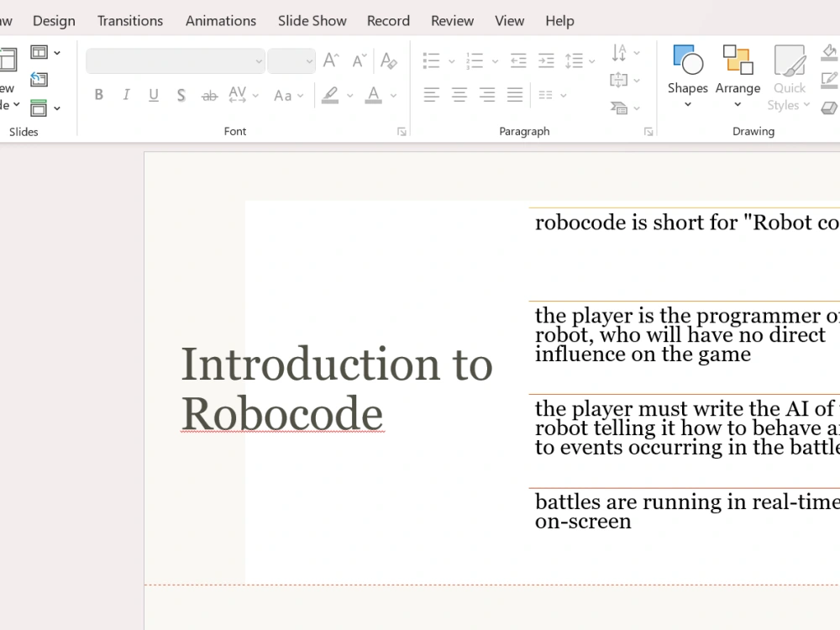Click the Shape Outline icon

pyautogui.click(x=829, y=80)
